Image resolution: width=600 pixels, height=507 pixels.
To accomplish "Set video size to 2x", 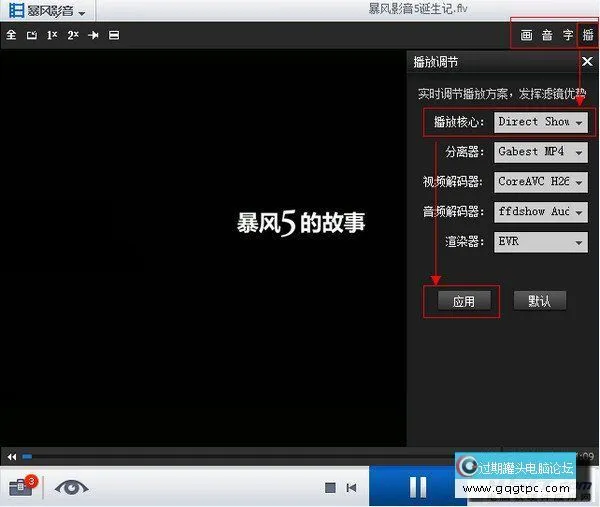I will tap(73, 35).
